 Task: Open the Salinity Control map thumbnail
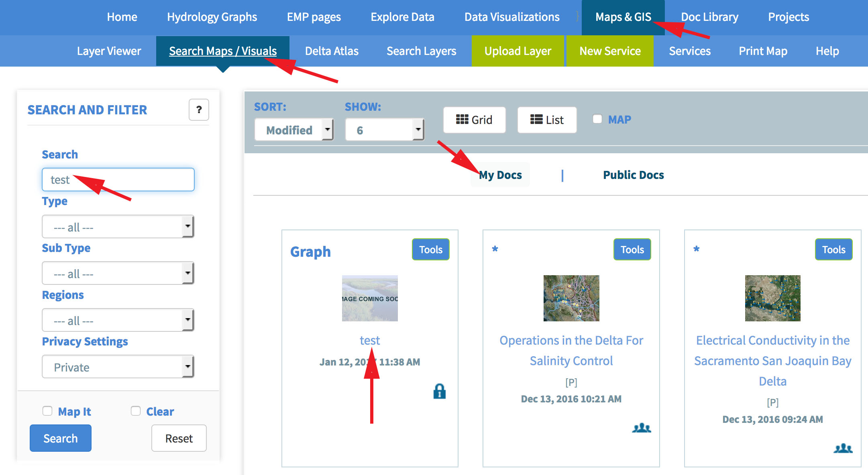[x=571, y=298]
